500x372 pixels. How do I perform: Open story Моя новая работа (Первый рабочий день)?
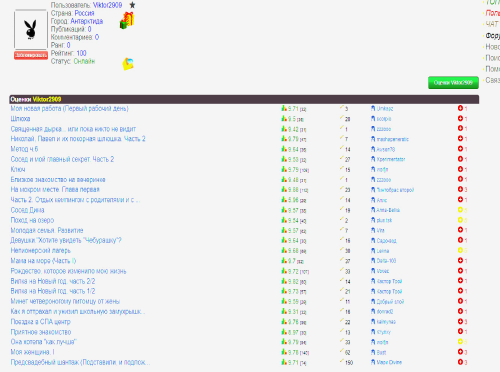(x=69, y=108)
